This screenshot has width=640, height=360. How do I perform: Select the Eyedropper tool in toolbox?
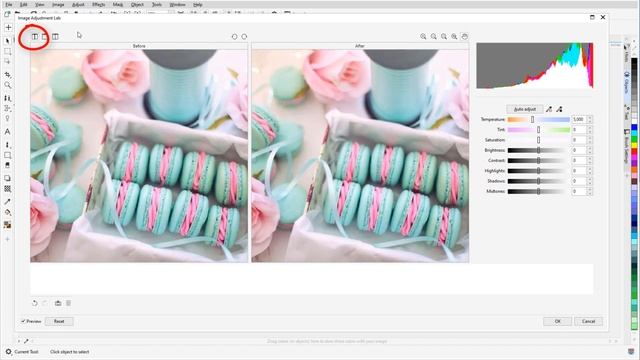[7, 202]
